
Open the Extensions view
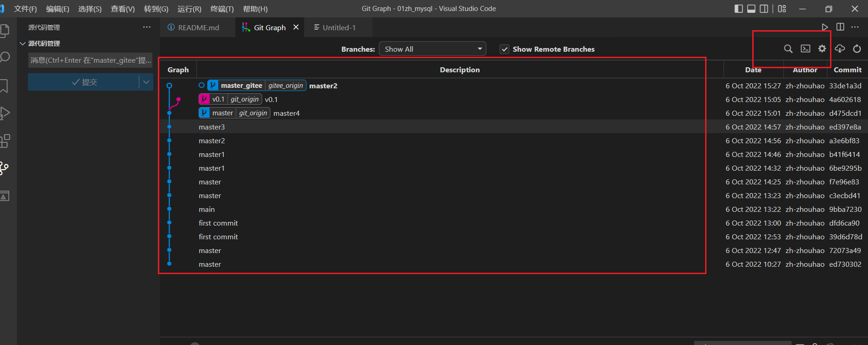[x=4, y=141]
